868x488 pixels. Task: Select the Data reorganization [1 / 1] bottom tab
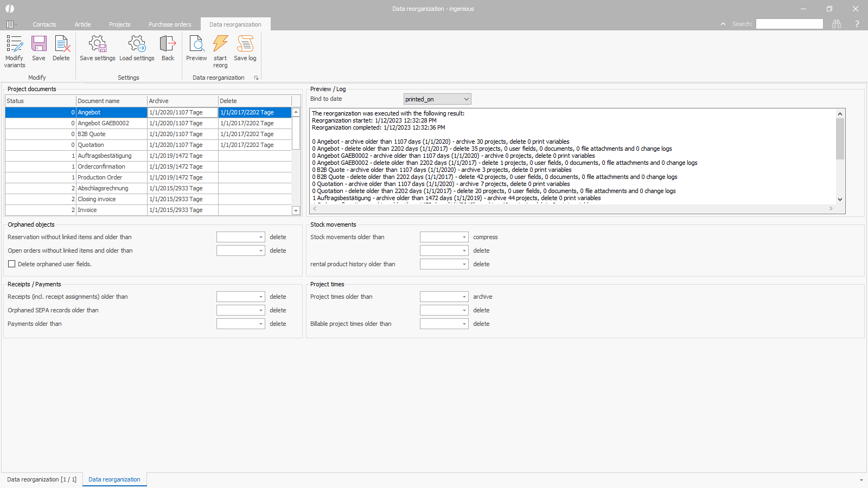point(42,479)
